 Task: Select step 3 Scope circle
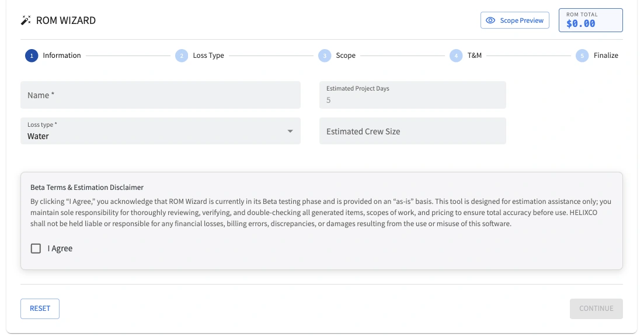[x=325, y=56]
